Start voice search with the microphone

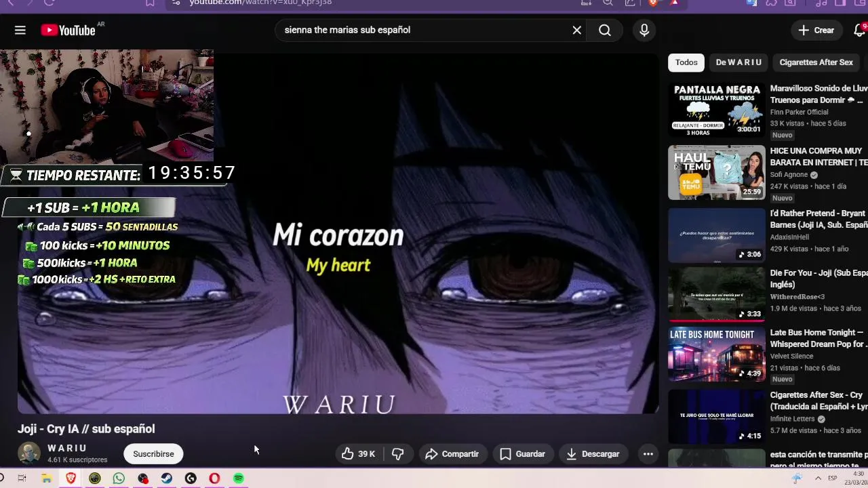[644, 30]
